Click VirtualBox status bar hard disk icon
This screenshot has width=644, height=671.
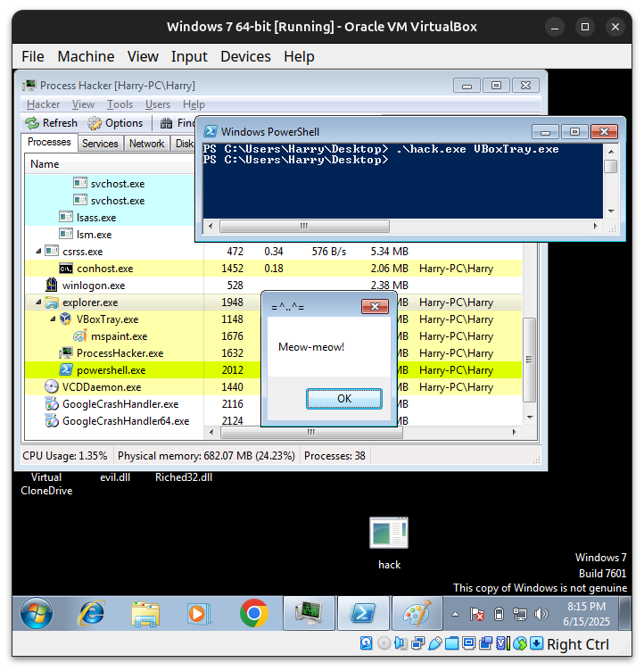click(367, 643)
